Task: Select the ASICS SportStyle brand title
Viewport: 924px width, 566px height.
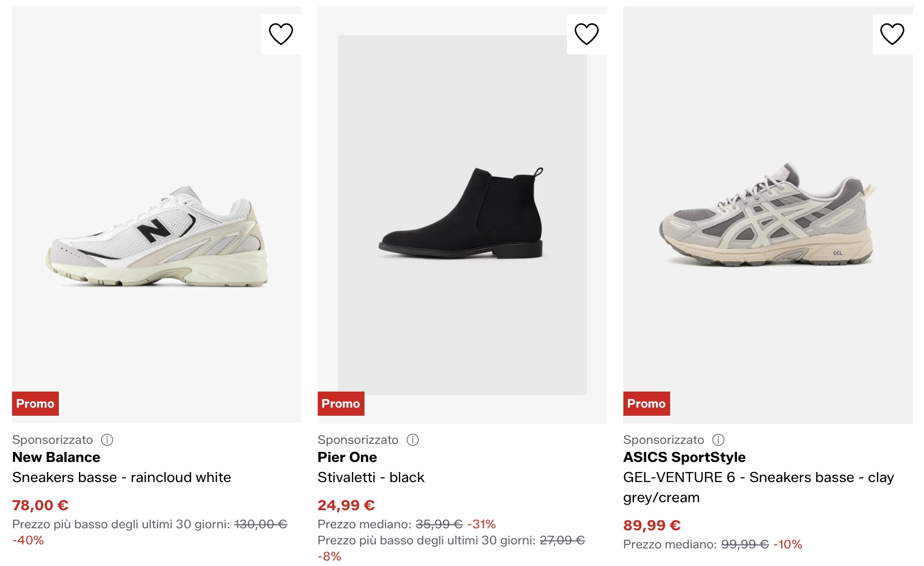Action: coord(684,457)
